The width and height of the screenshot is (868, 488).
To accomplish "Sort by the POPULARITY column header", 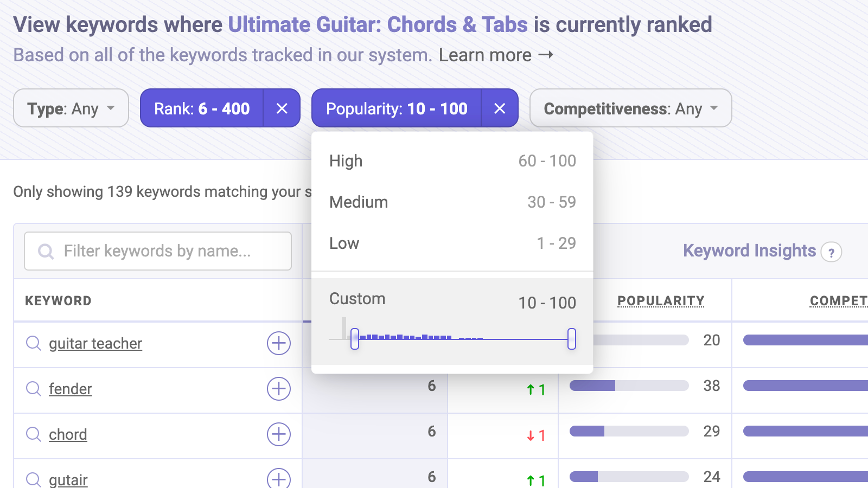I will pos(661,301).
